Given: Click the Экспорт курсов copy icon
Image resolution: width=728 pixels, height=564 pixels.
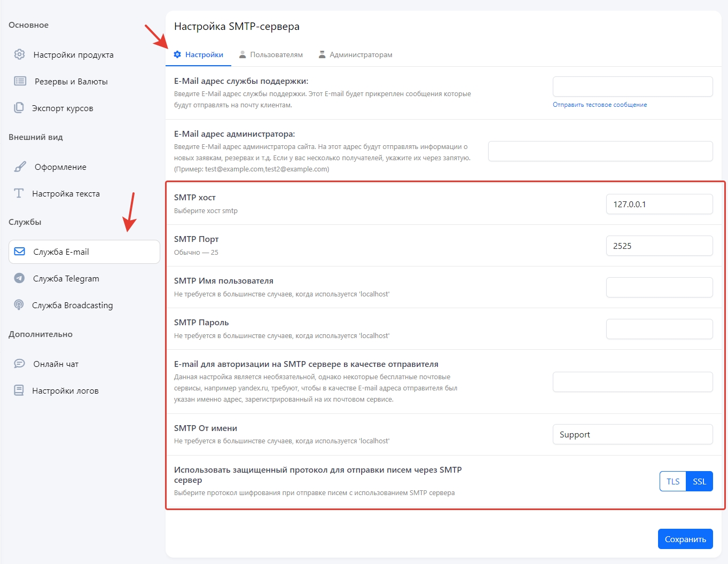Looking at the screenshot, I should pos(19,108).
